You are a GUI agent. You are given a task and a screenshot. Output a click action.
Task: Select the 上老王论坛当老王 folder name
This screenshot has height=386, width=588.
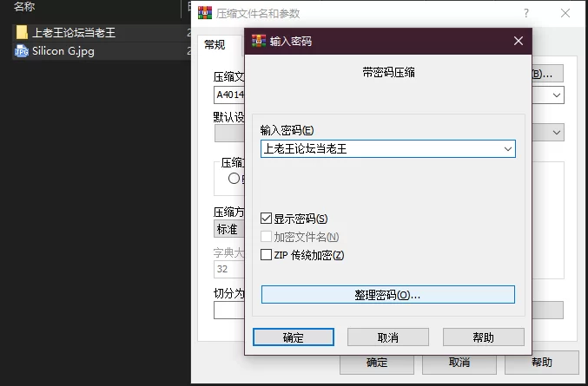pos(74,33)
